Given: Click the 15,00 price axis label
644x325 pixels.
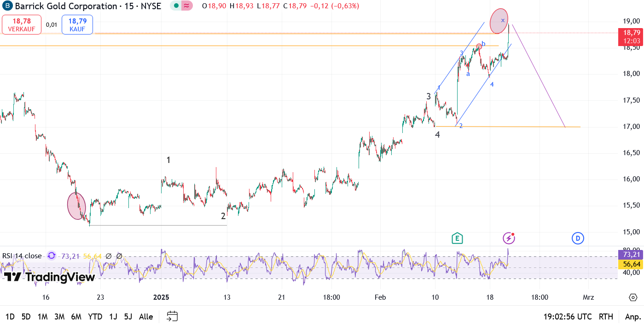Looking at the screenshot, I should (x=631, y=232).
